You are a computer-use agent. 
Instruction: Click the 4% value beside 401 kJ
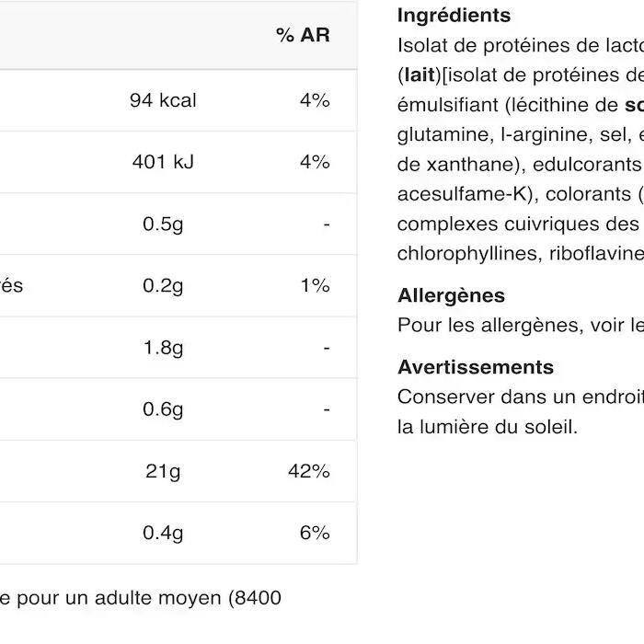pyautogui.click(x=315, y=162)
